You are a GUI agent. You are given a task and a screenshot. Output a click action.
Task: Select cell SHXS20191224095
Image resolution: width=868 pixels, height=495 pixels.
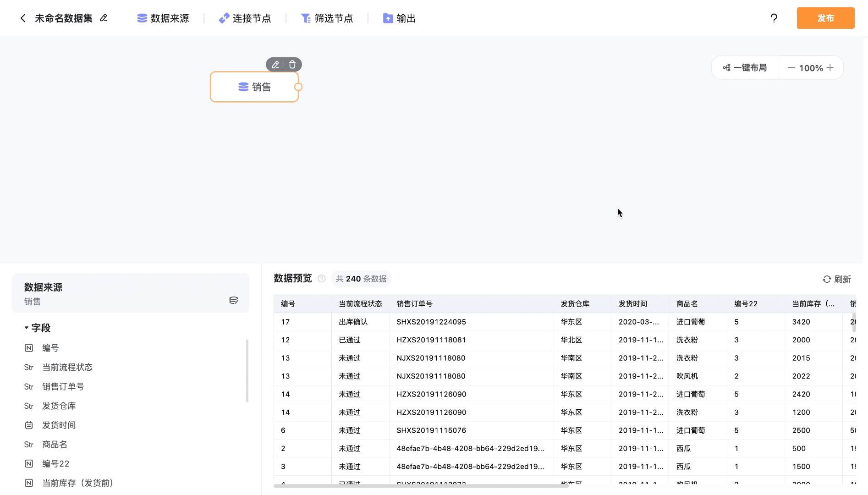click(x=471, y=322)
